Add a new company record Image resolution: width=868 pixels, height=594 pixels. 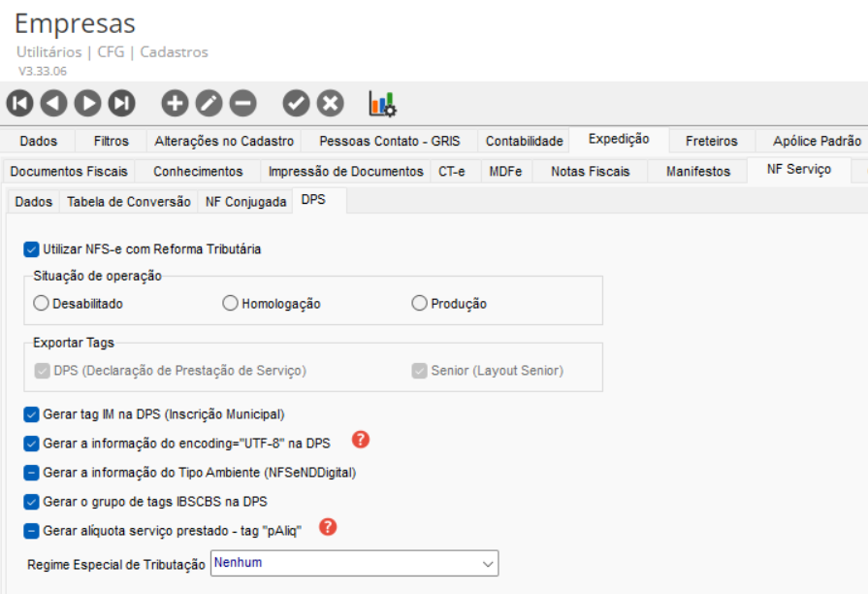point(175,103)
